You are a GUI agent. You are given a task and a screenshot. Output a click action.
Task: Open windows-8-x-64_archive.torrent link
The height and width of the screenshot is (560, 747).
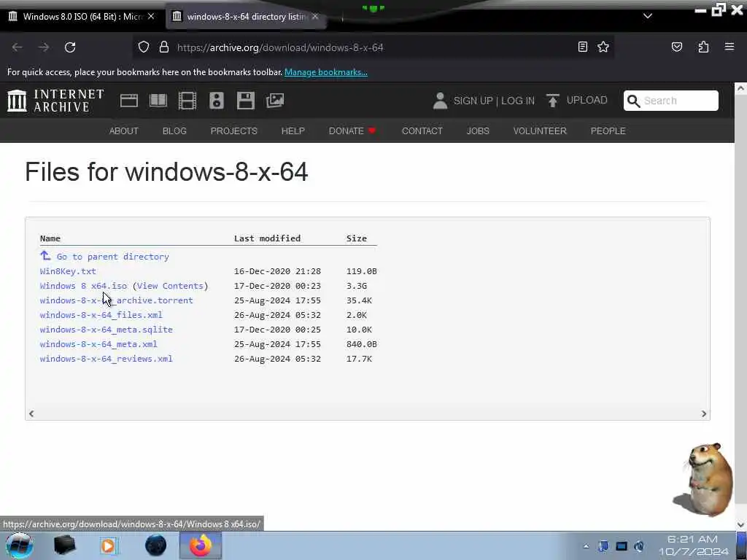(116, 300)
